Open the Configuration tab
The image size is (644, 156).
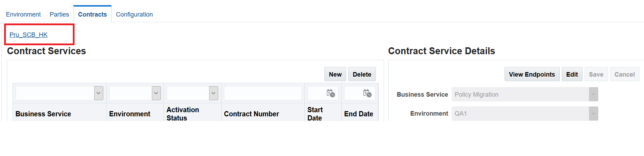pyautogui.click(x=134, y=14)
